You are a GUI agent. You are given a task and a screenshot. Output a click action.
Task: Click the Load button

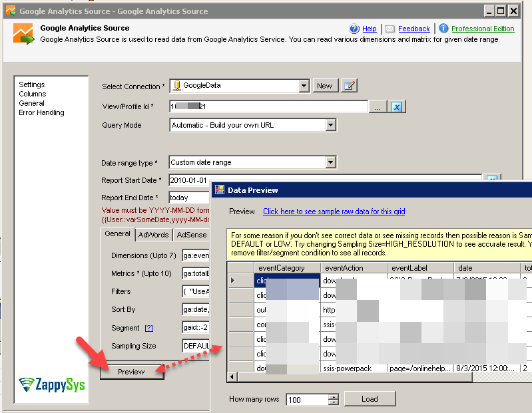pos(370,399)
